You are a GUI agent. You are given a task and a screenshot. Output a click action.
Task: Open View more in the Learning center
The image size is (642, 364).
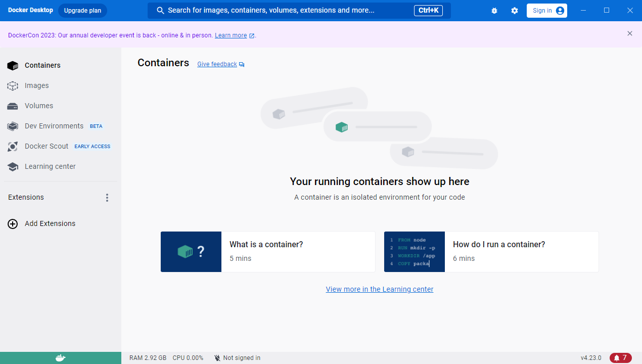click(x=380, y=289)
